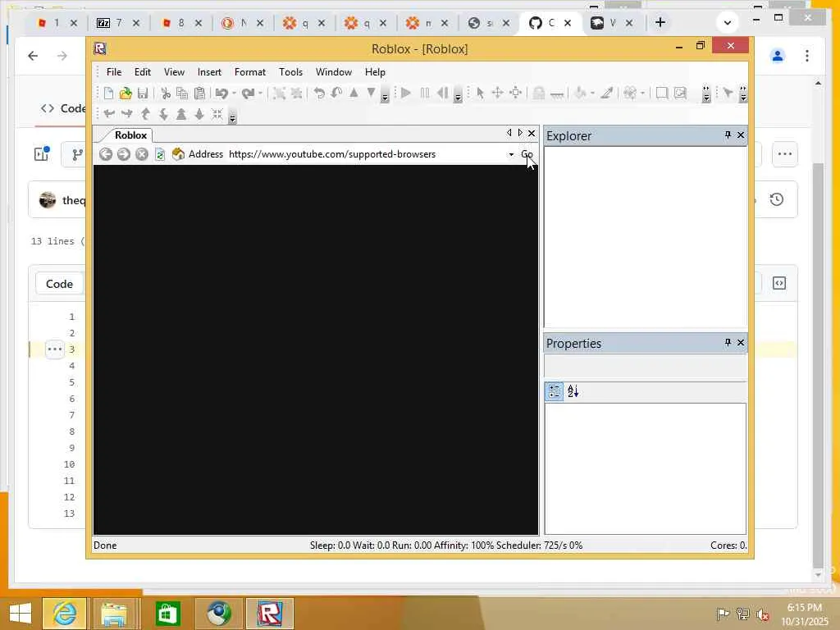
Task: Open the paint bucket color dropdown
Action: 592,94
